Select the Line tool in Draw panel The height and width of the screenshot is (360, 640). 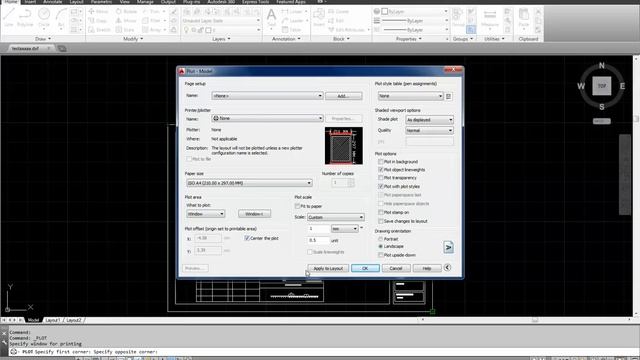[9, 18]
